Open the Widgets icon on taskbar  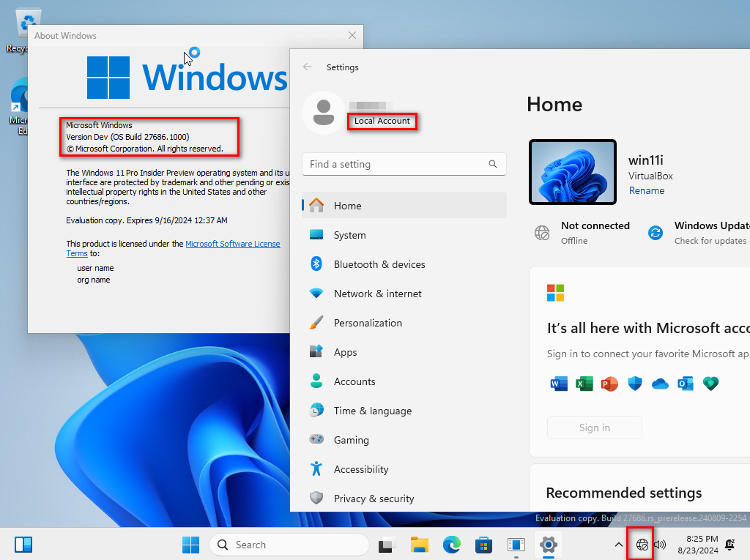(x=23, y=545)
